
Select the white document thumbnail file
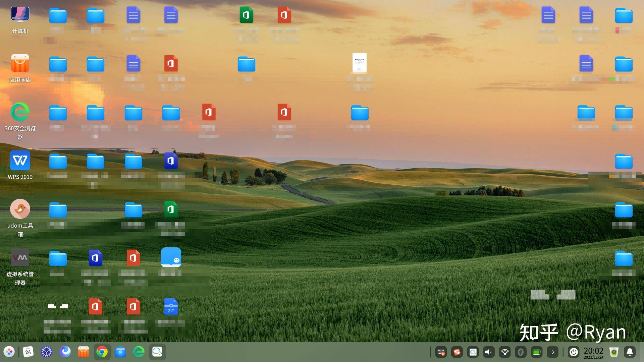pyautogui.click(x=360, y=63)
